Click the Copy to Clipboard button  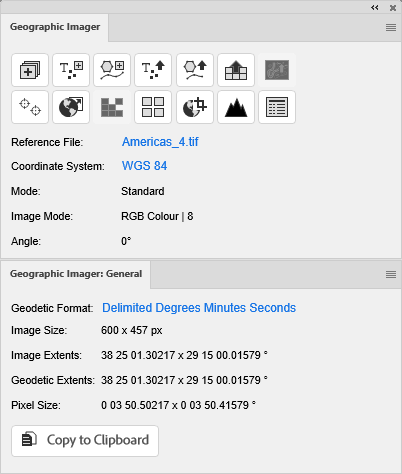pos(85,441)
